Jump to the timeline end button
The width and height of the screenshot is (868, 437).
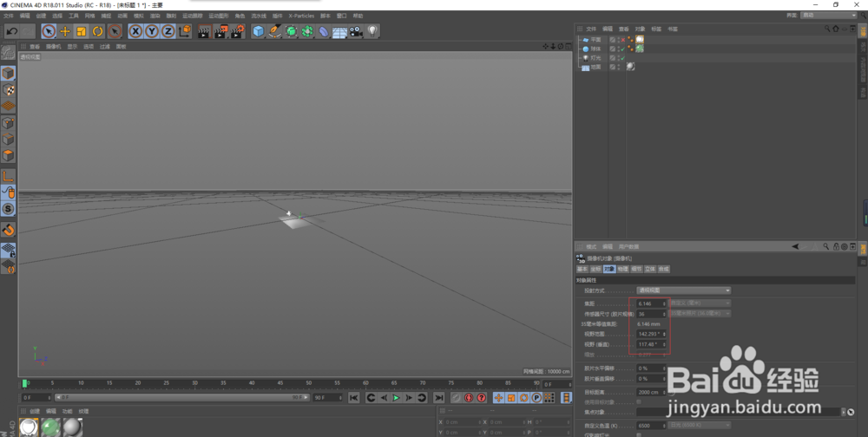[438, 398]
